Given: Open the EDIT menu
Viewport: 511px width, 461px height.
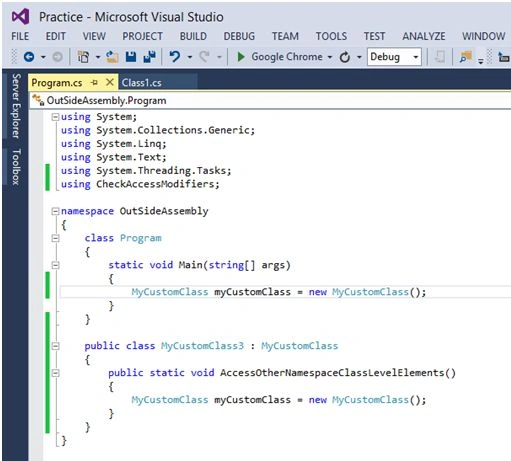Looking at the screenshot, I should click(x=55, y=36).
